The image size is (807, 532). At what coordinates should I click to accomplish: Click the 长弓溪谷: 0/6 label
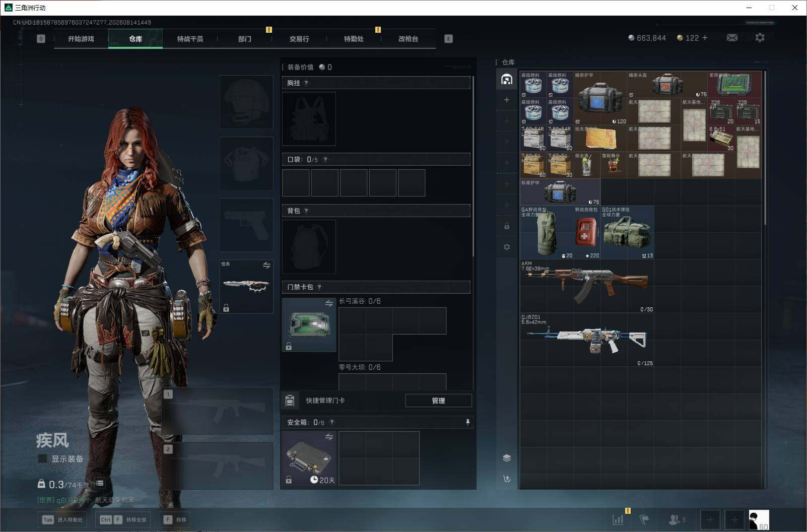point(360,301)
